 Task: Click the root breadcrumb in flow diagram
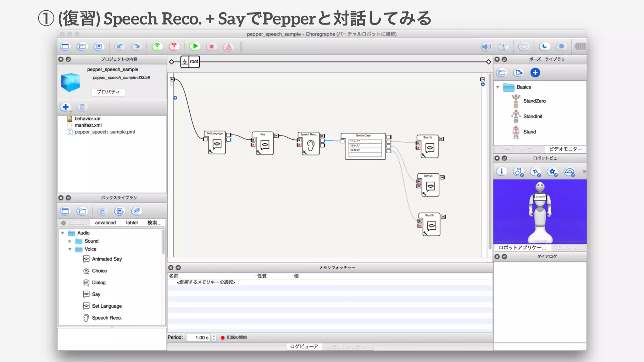click(x=190, y=62)
